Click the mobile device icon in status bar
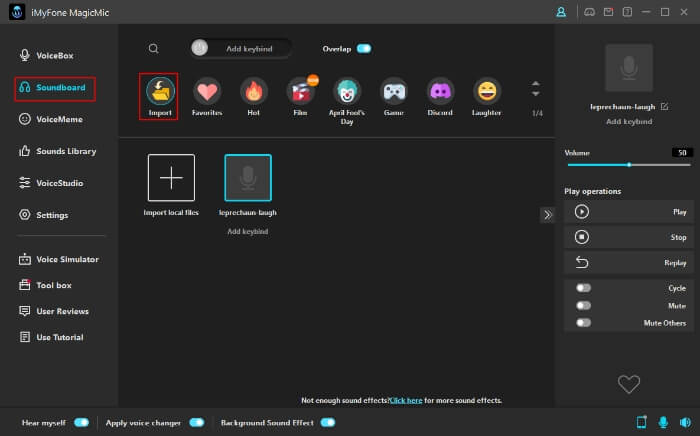Image resolution: width=700 pixels, height=436 pixels. [642, 422]
